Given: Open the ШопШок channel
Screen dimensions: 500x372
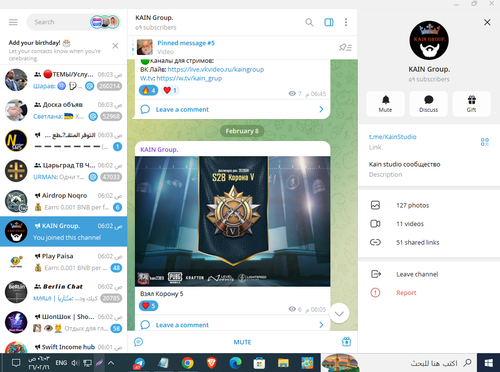Looking at the screenshot, I should (63, 322).
